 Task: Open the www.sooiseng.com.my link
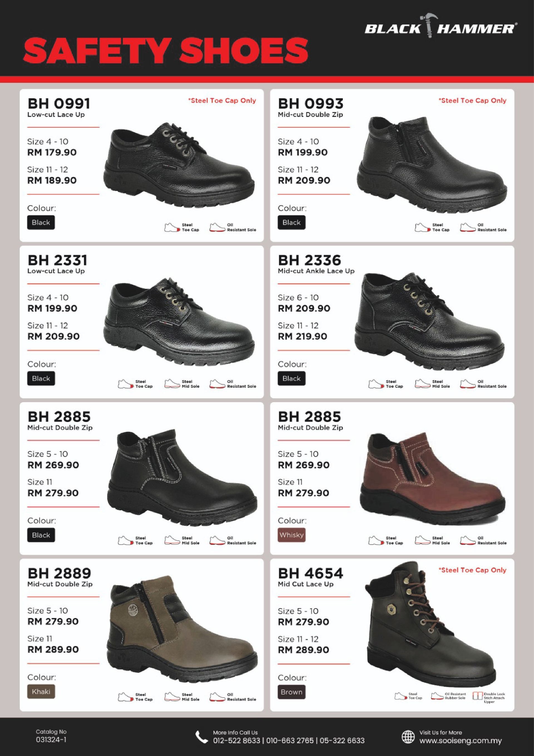(x=460, y=740)
